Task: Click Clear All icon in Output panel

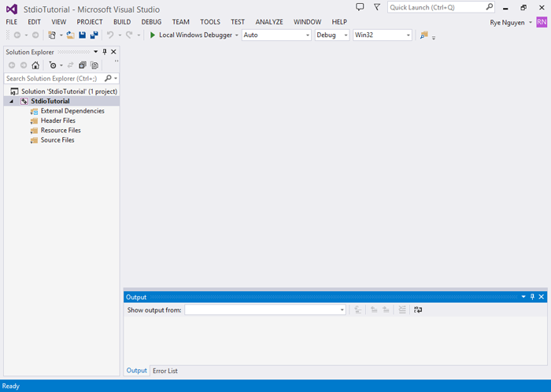Action: [x=402, y=310]
